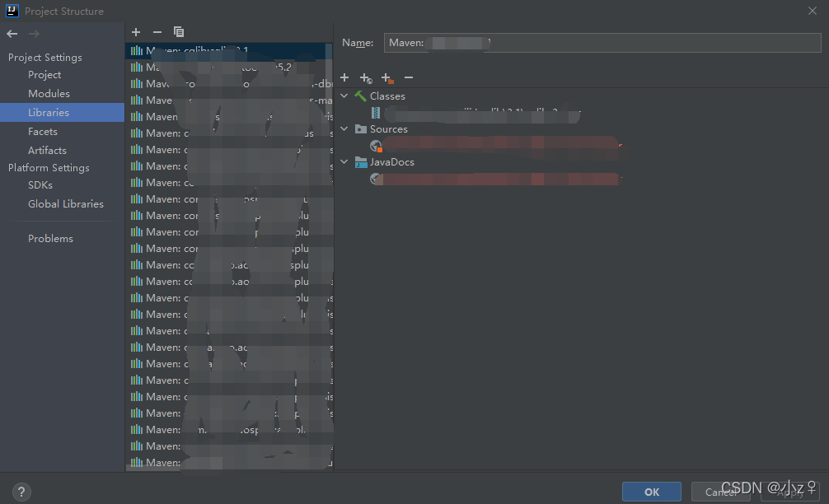Viewport: 829px width, 504px height.
Task: Open Global Libraries settings
Action: point(66,204)
